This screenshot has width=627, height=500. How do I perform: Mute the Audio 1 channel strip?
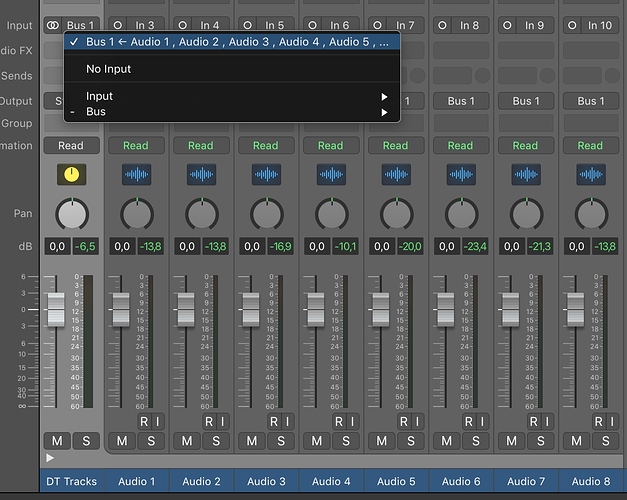click(123, 441)
